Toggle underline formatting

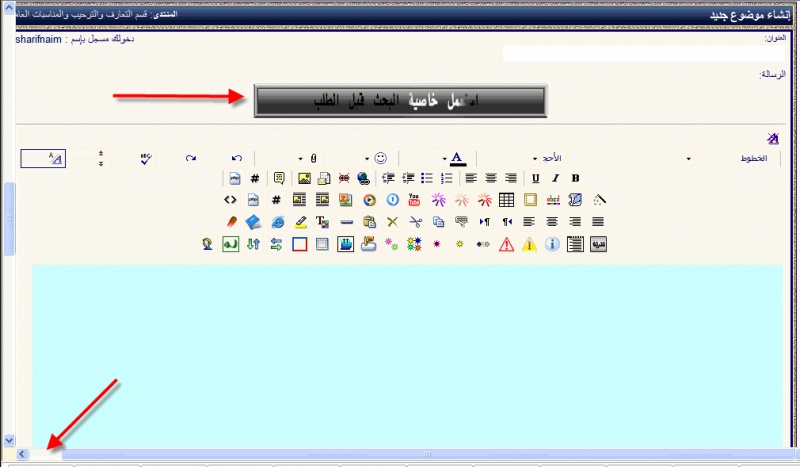point(536,179)
